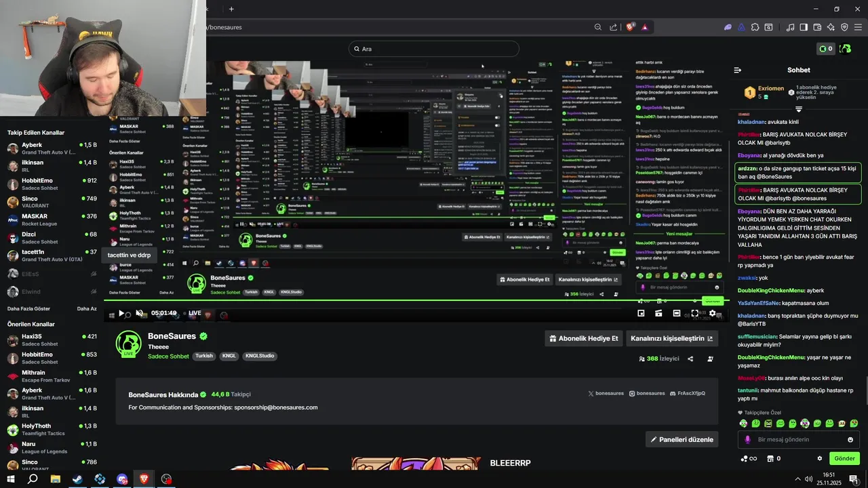Open Ayberk in Takip Edilen Kanallar

pyautogui.click(x=52, y=148)
